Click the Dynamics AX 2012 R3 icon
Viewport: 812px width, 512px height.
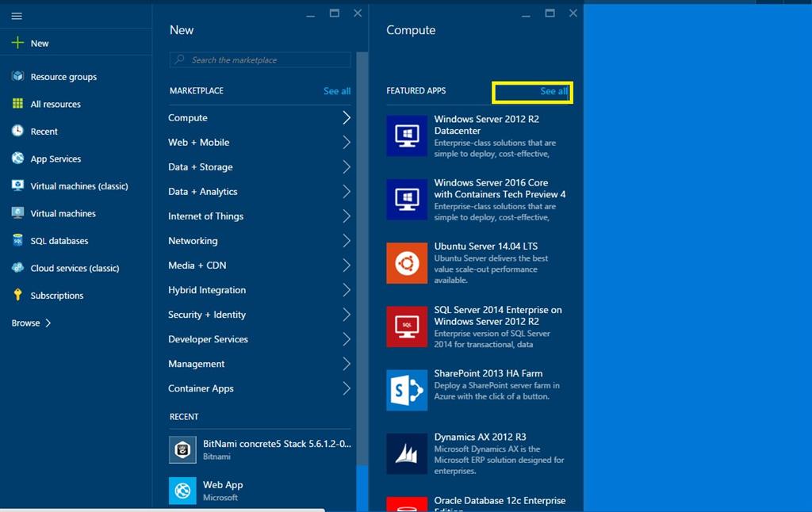pyautogui.click(x=407, y=454)
